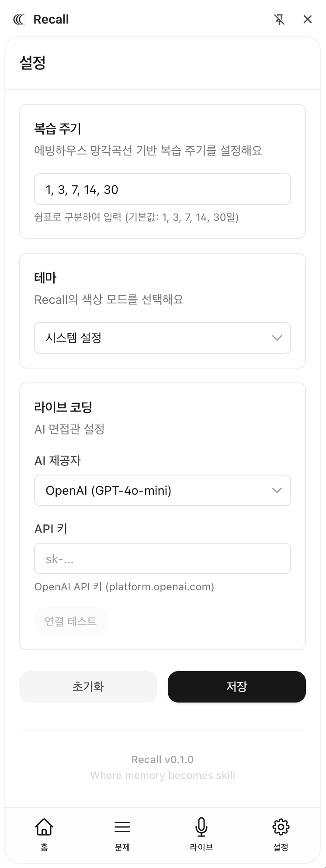The image size is (326, 868).
Task: Save settings with the 저장 button
Action: click(x=236, y=687)
